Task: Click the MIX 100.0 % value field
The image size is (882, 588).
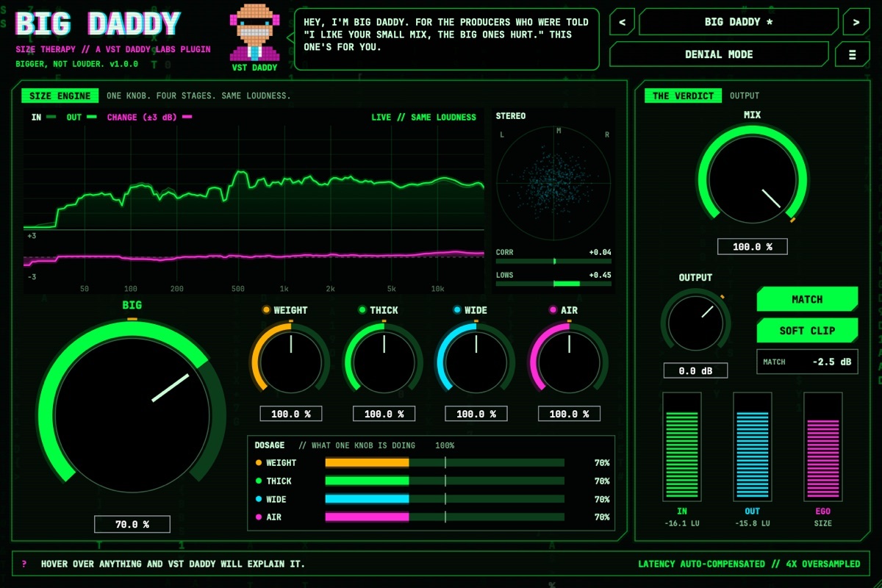Action: 753,247
